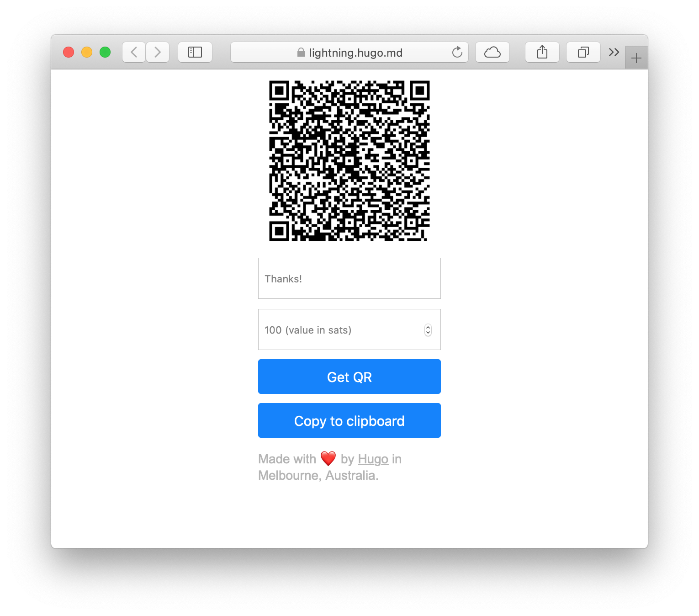Focus the Thanks! message field
699x616 pixels.
pos(349,278)
